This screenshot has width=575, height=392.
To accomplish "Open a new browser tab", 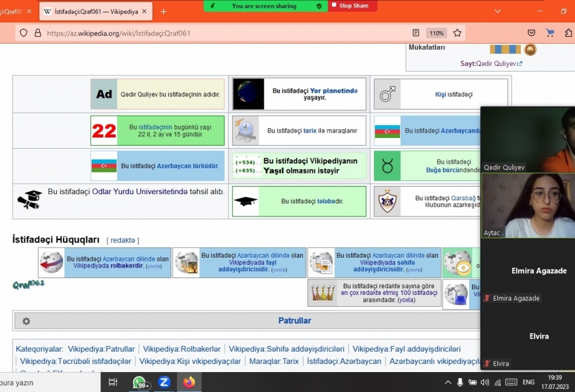I will click(164, 12).
